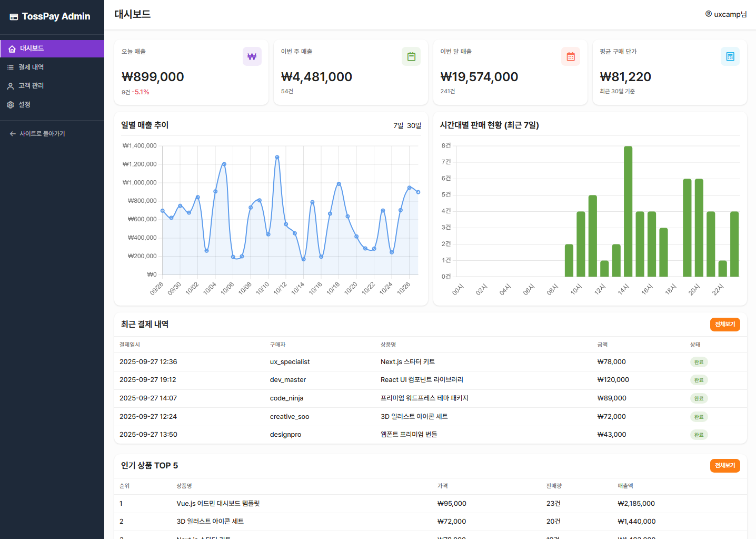Click the user profile icon beside uxcamp
Viewport: 756px width, 539px height.
pos(709,14)
